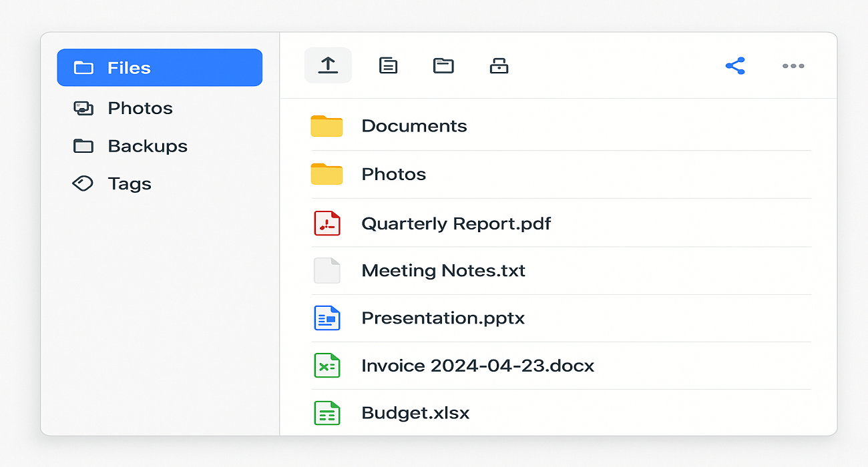
Task: Click the yellow folder icon for Documents
Action: click(327, 126)
